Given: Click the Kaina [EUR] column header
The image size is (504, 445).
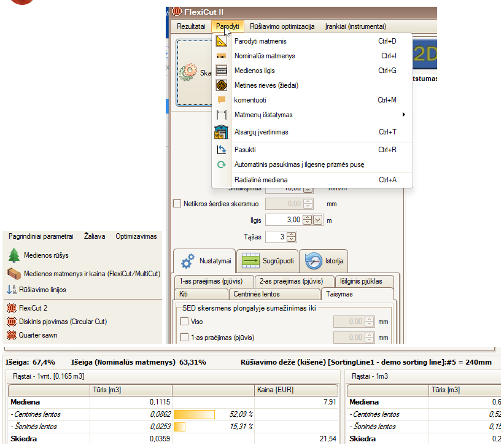Looking at the screenshot, I should coord(296,390).
